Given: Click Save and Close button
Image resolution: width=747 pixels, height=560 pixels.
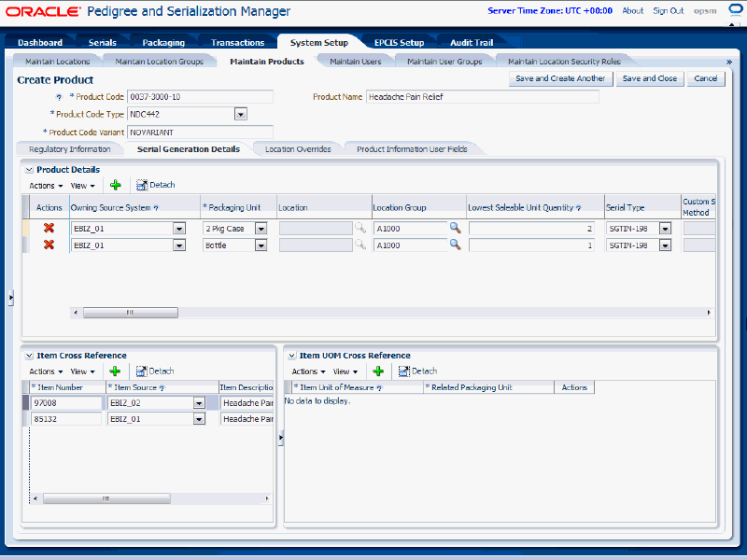Looking at the screenshot, I should (650, 78).
